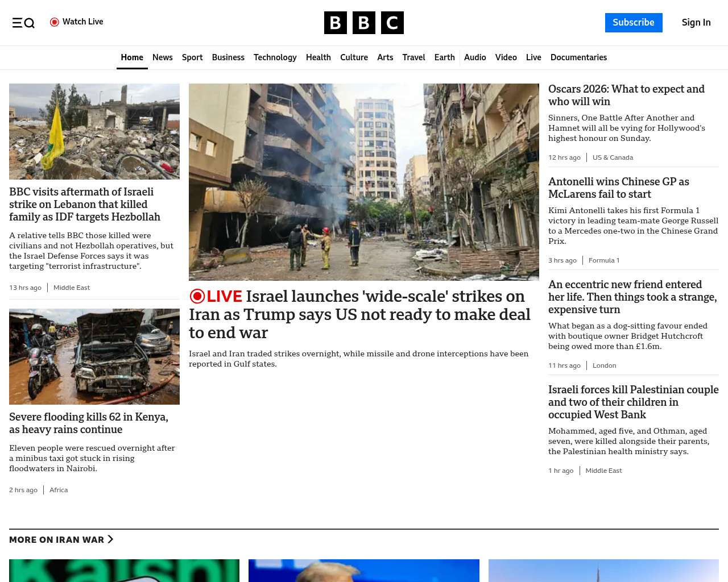The image size is (728, 582).
Task: Click the More on Iran War heading
Action: [x=57, y=539]
